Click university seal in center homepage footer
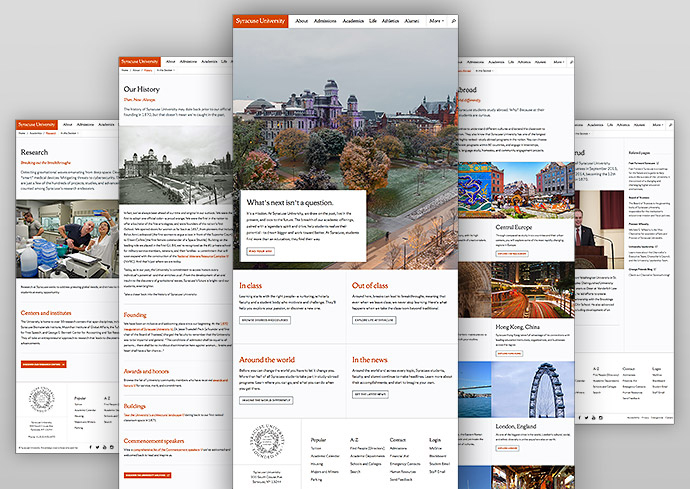Image resolution: width=690 pixels, height=489 pixels. (267, 441)
